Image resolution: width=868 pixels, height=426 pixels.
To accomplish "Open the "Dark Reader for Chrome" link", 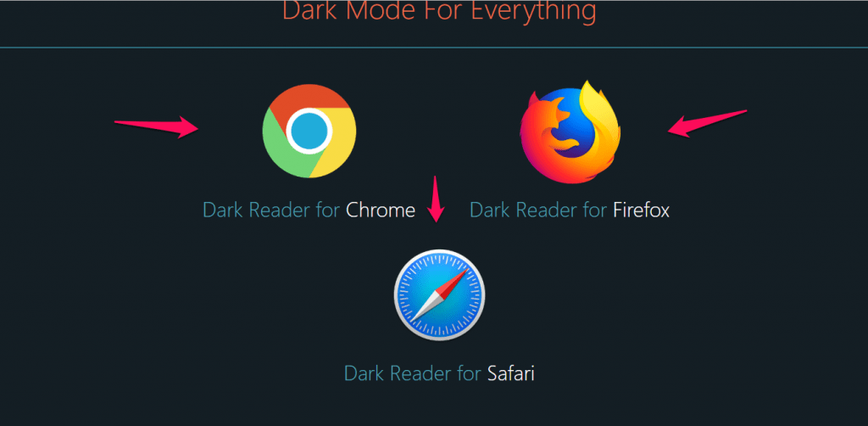I will (309, 210).
